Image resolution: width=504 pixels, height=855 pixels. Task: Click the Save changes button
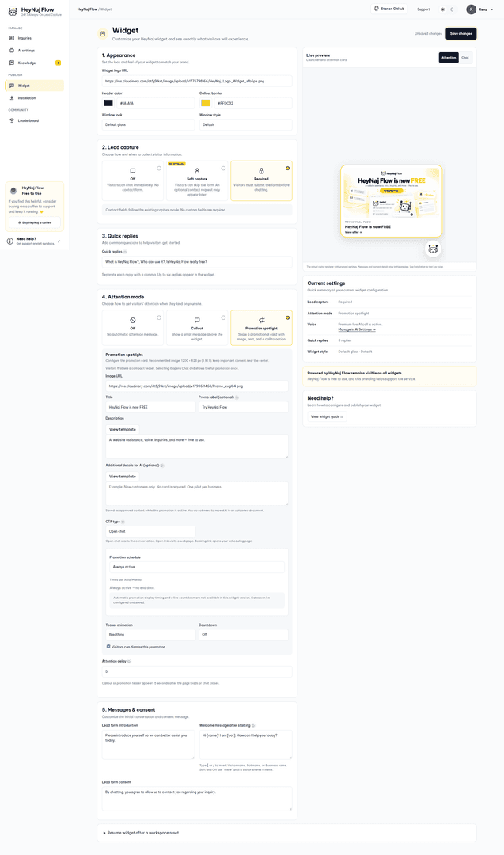pyautogui.click(x=461, y=34)
